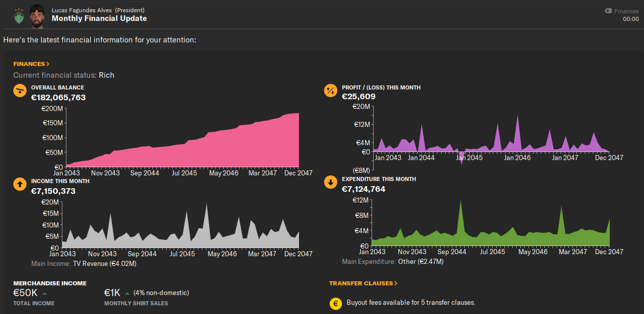Image resolution: width=644 pixels, height=314 pixels.
Task: Click the 00:00 timestamp
Action: click(631, 19)
